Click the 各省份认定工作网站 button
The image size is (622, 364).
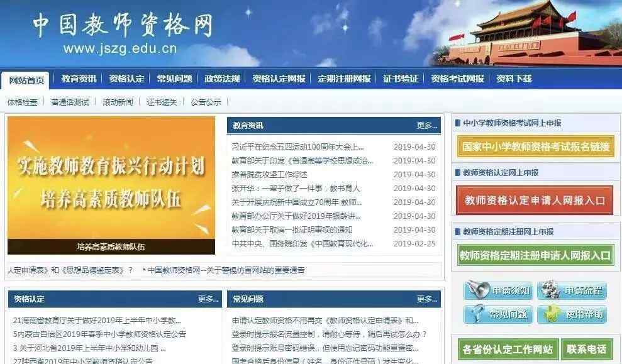[x=508, y=349]
